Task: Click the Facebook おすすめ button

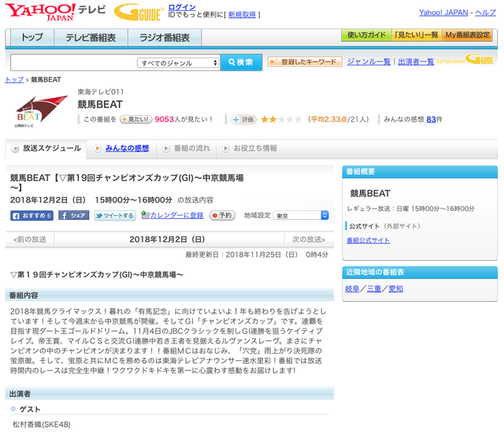Action: pyautogui.click(x=31, y=216)
